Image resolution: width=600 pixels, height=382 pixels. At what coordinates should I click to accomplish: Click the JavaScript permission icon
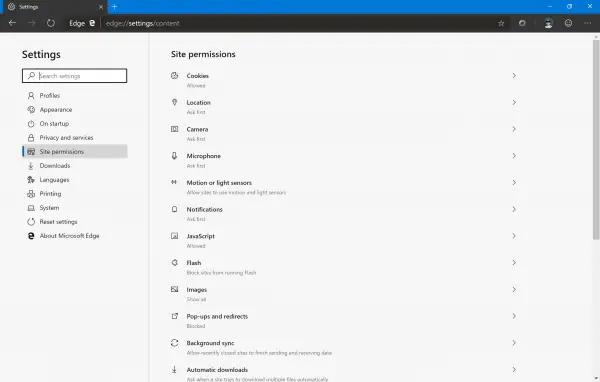pyautogui.click(x=174, y=236)
